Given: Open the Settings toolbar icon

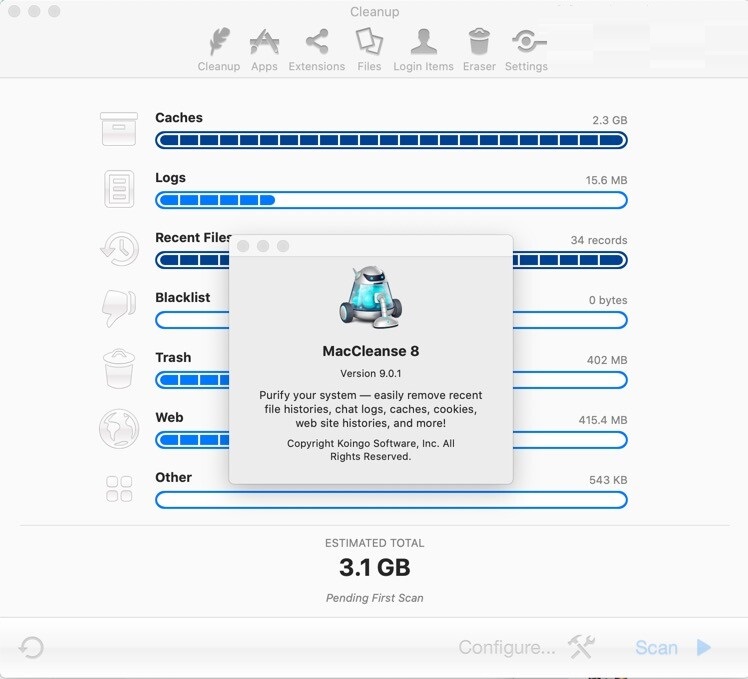Looking at the screenshot, I should (x=529, y=42).
